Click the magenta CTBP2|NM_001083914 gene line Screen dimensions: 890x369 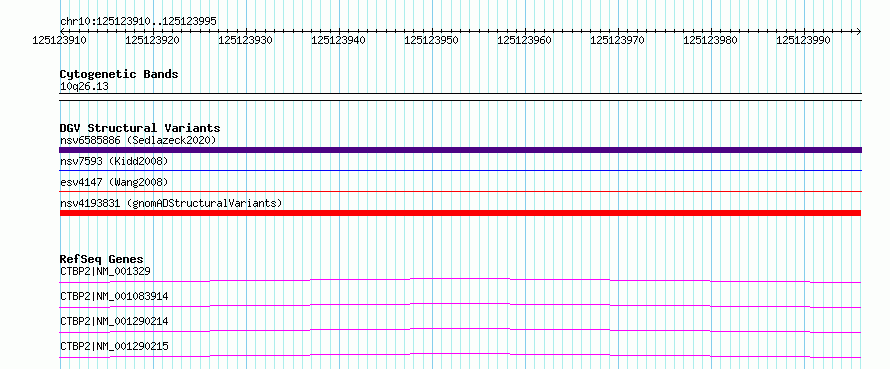point(460,305)
